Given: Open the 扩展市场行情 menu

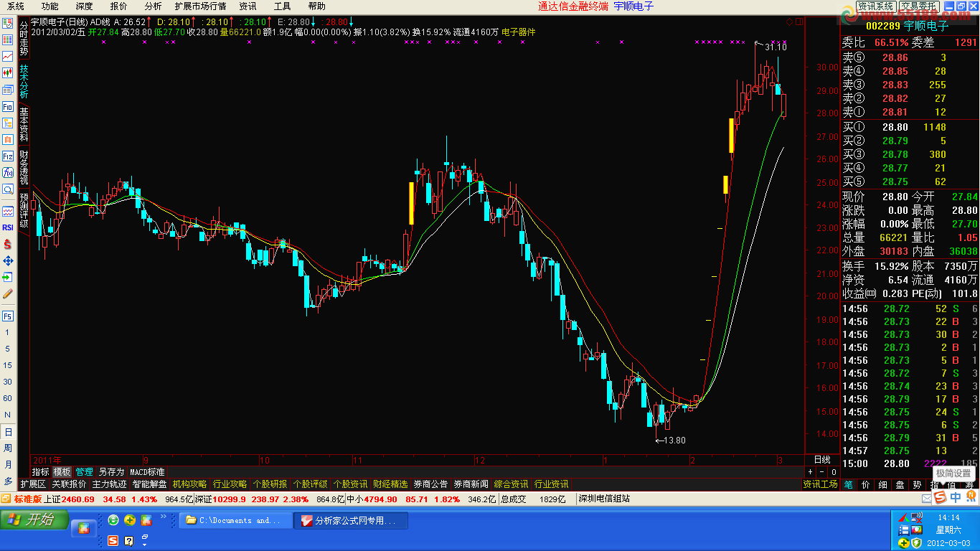Looking at the screenshot, I should (200, 6).
